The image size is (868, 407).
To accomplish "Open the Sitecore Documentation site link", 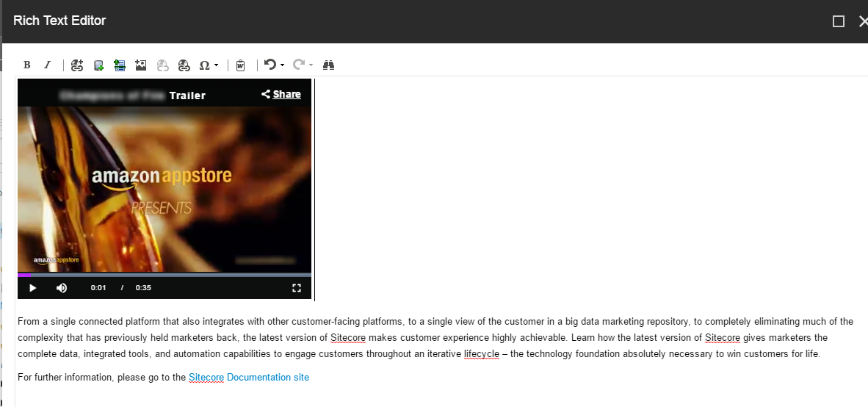I will click(x=249, y=378).
